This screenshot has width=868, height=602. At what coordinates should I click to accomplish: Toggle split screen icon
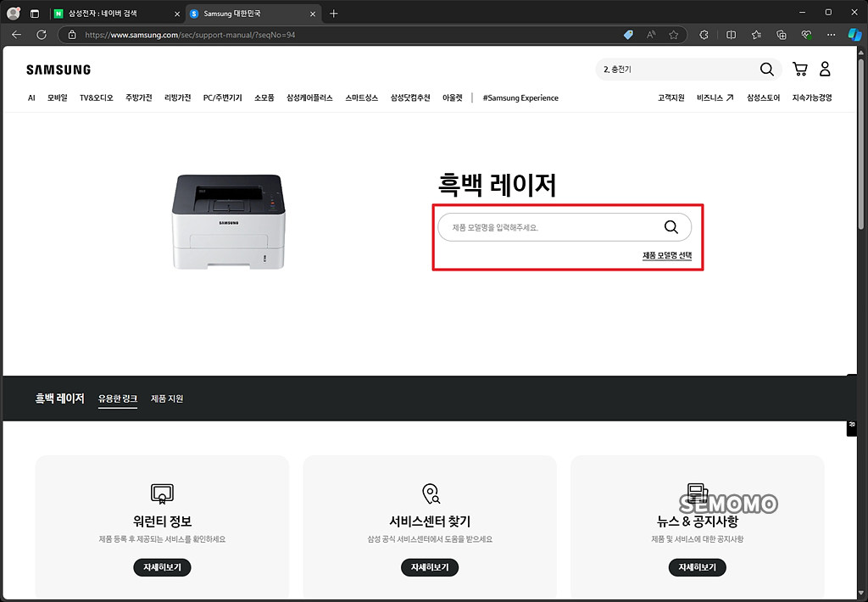[731, 34]
